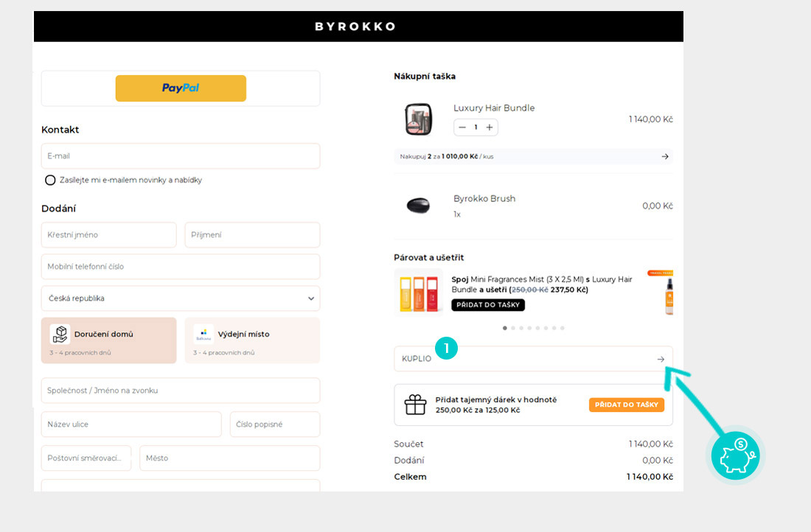Click the E-mail input field
The image size is (811, 532).
181,156
